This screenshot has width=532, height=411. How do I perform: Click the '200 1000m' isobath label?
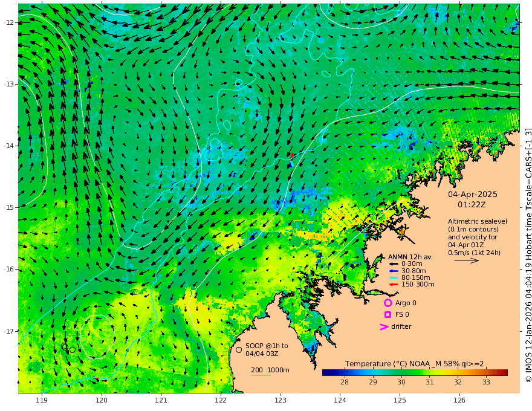pos(270,370)
